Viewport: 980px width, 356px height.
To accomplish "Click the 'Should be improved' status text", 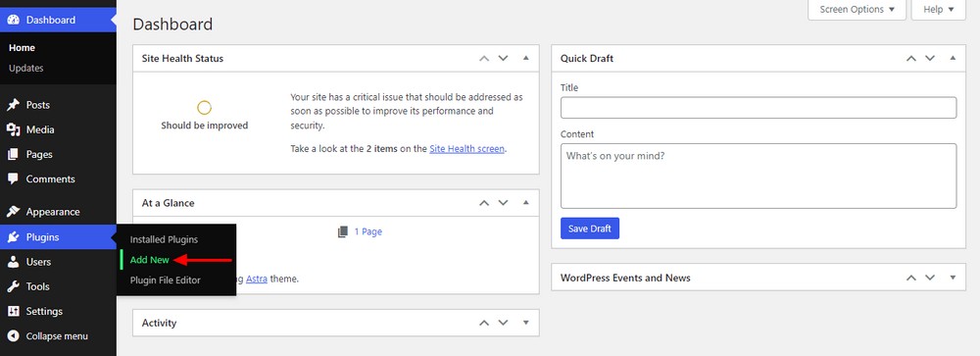I will click(x=205, y=126).
